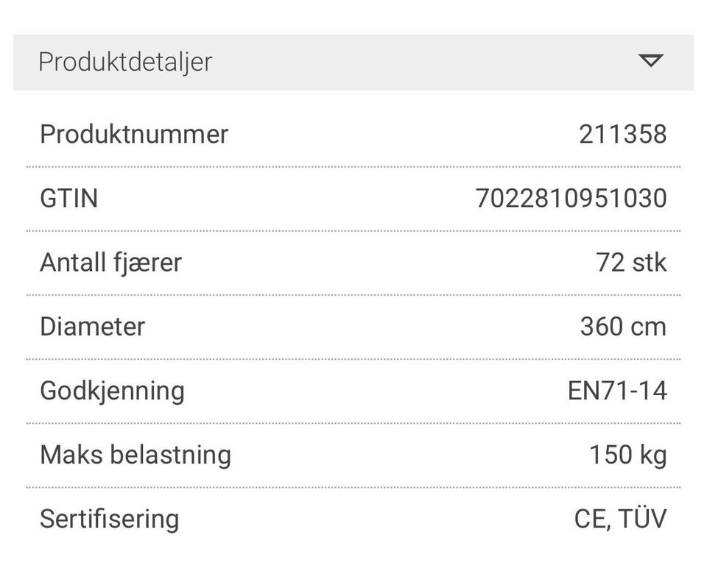Image resolution: width=707 pixels, height=588 pixels.
Task: Click the Maks belastning label
Action: tap(136, 455)
